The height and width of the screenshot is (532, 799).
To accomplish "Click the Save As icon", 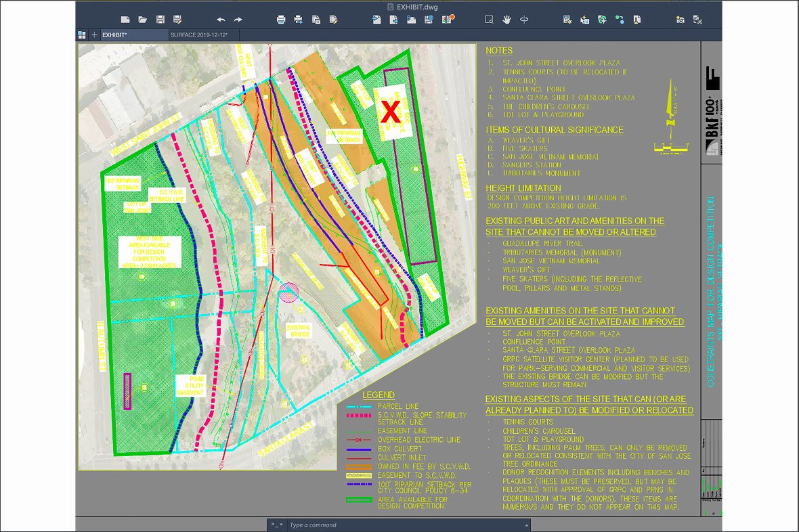I will point(177,20).
